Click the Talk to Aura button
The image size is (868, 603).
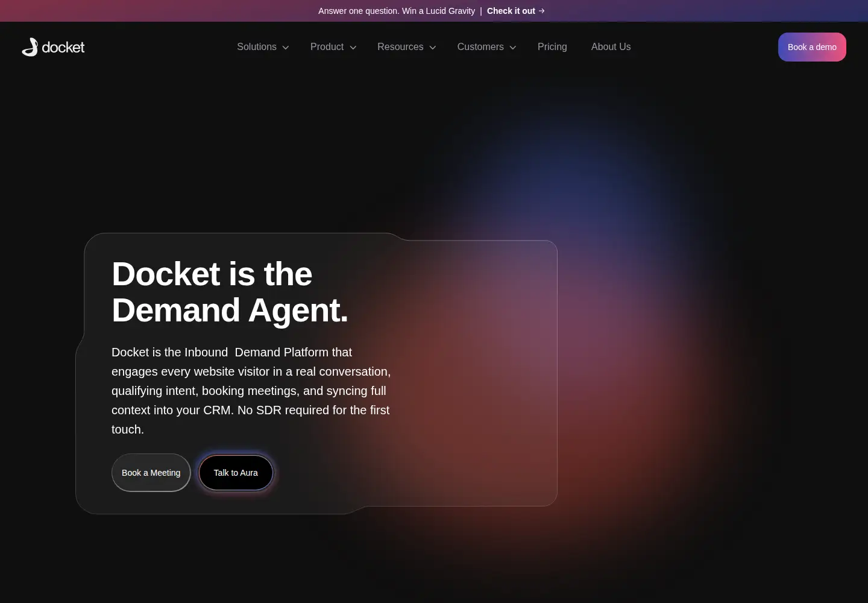point(236,473)
